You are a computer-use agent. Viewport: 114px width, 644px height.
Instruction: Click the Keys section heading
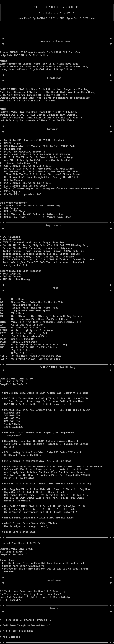[x=56, y=288]
